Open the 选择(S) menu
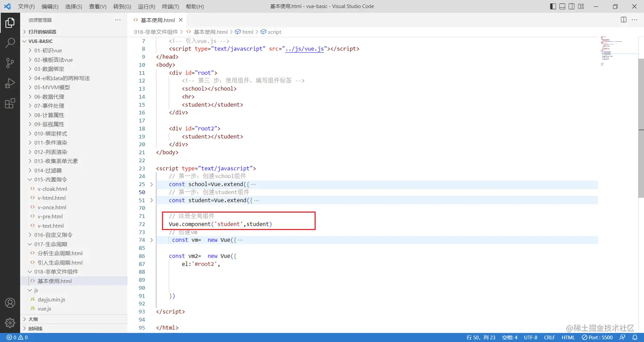 pyautogui.click(x=74, y=6)
